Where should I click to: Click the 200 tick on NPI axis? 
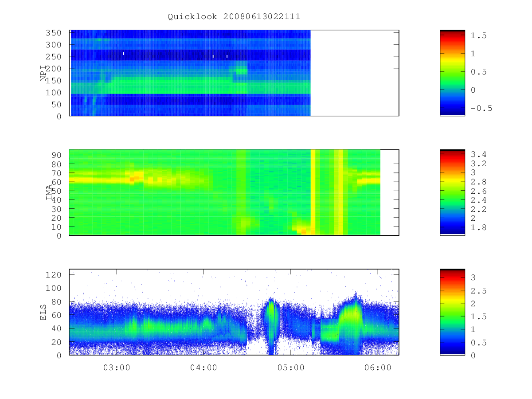[x=54, y=69]
